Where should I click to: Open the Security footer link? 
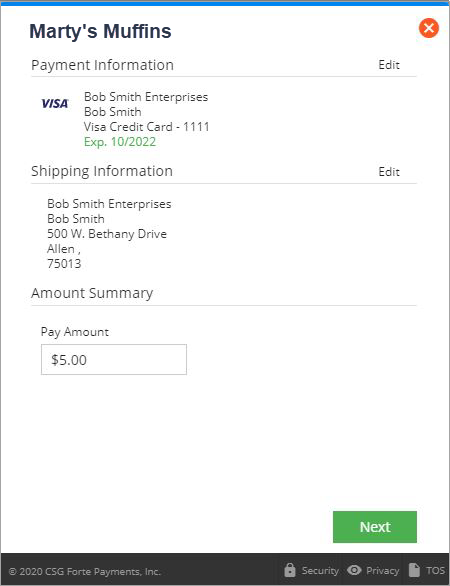(x=320, y=571)
